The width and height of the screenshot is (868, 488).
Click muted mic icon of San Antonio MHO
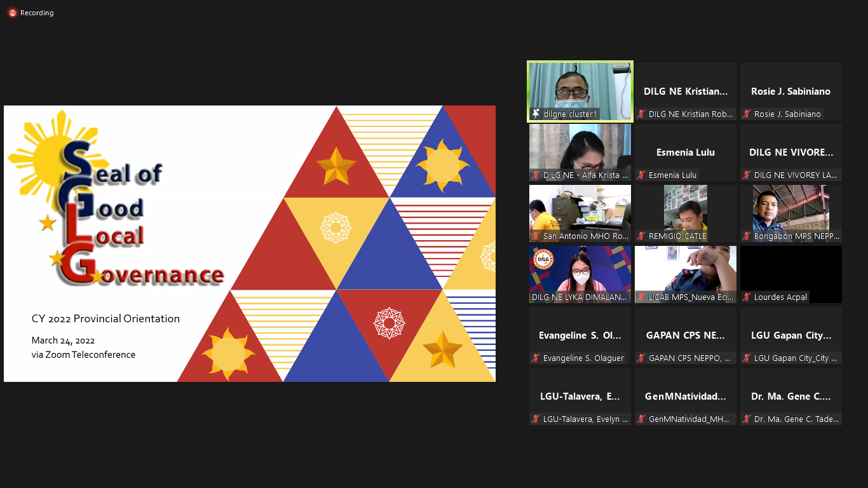coord(536,236)
